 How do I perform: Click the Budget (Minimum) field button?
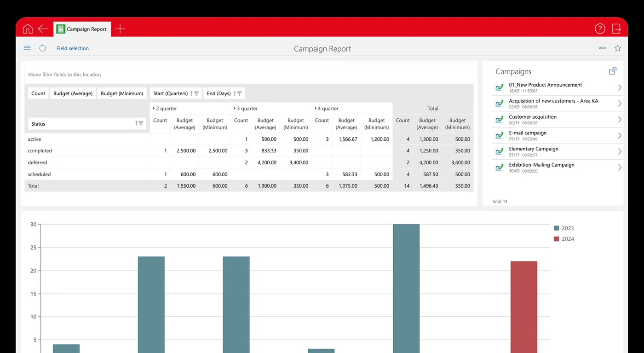[x=122, y=93]
